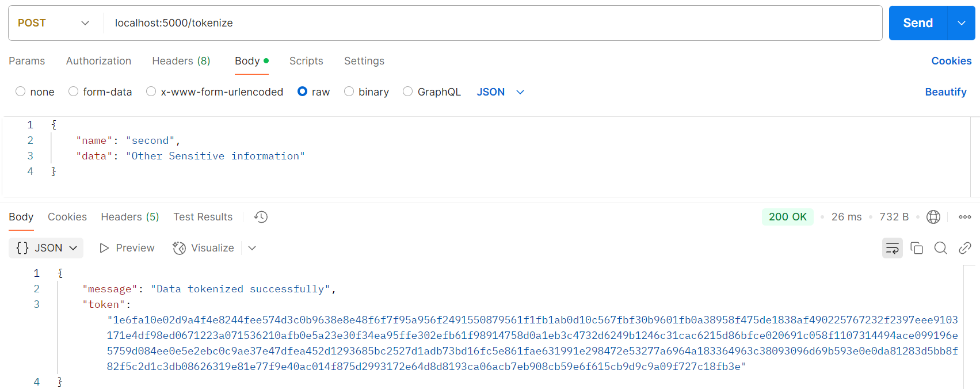Viewport: 980px width, 389px height.
Task: Open the response Test Results tab
Action: (x=203, y=217)
